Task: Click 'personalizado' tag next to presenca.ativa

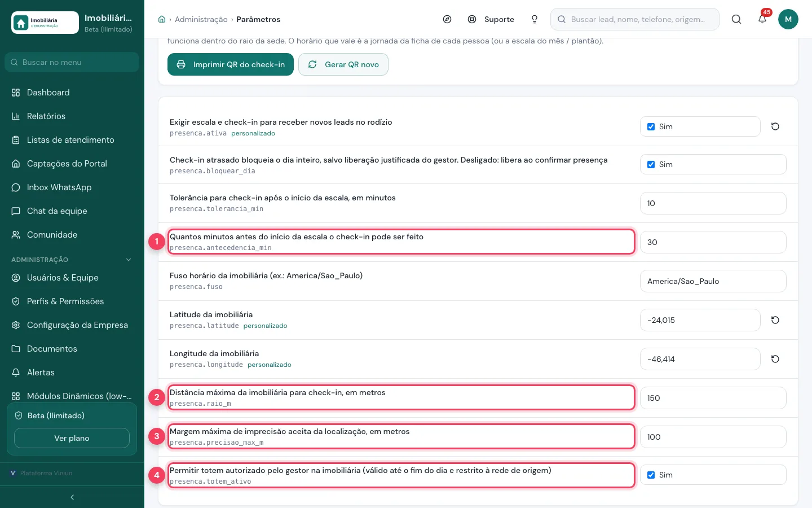Action: tap(253, 133)
